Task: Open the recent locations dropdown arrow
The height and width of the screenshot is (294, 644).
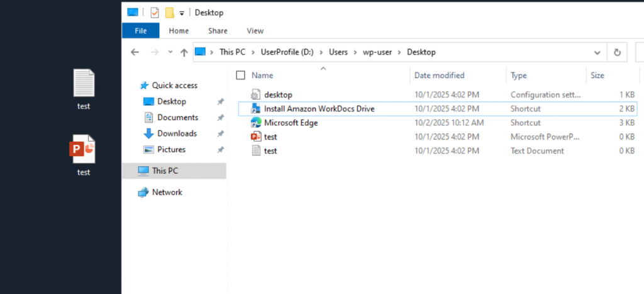Action: 170,53
